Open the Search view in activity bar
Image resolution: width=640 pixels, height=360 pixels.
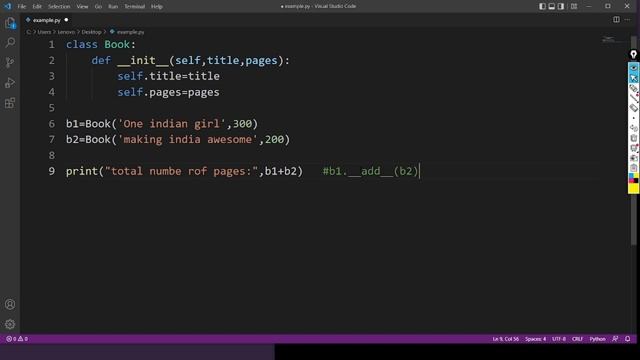pyautogui.click(x=10, y=42)
